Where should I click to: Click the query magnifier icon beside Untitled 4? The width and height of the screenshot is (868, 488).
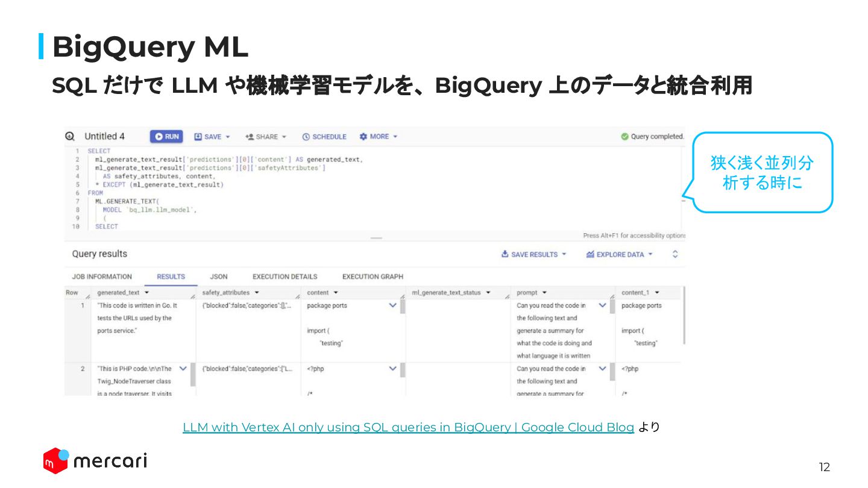[70, 137]
